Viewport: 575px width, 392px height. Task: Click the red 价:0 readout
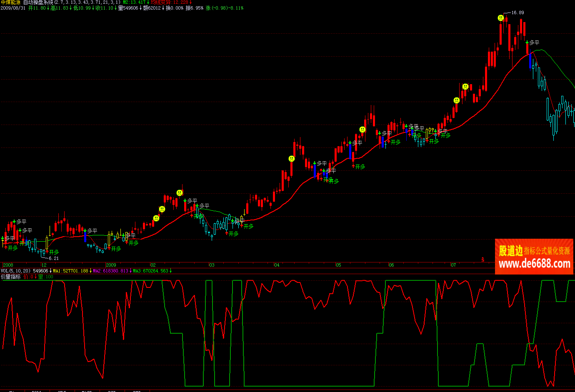click(28, 277)
